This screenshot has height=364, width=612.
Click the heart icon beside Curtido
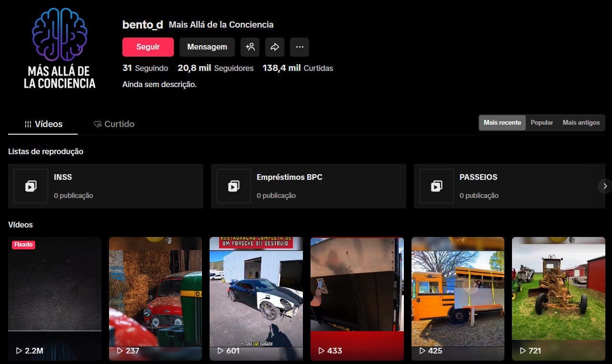(x=97, y=124)
